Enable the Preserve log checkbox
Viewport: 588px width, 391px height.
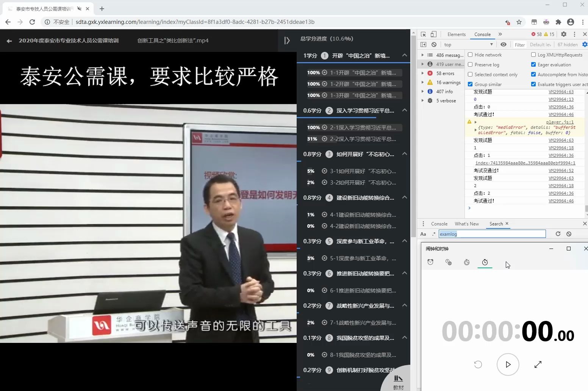pos(470,64)
